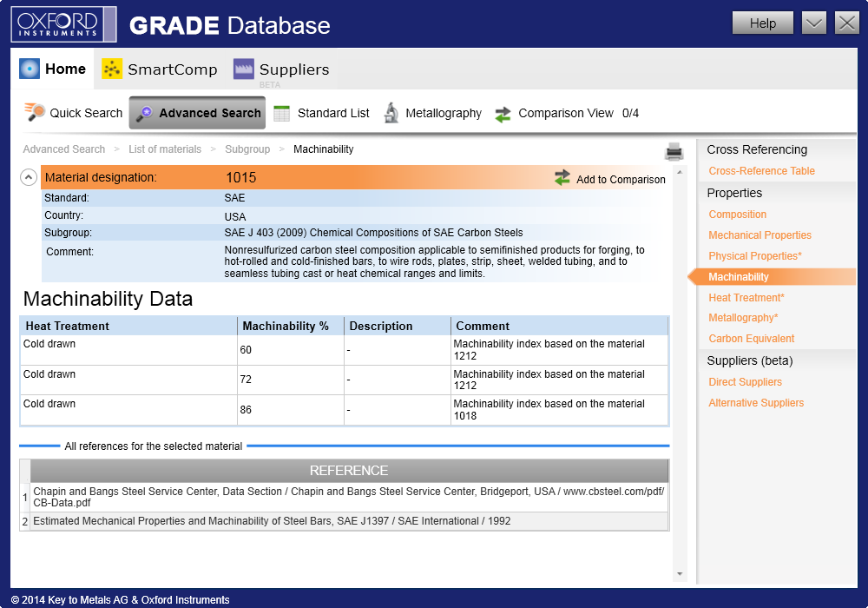Open the Metallography section in toolbar

pos(432,113)
